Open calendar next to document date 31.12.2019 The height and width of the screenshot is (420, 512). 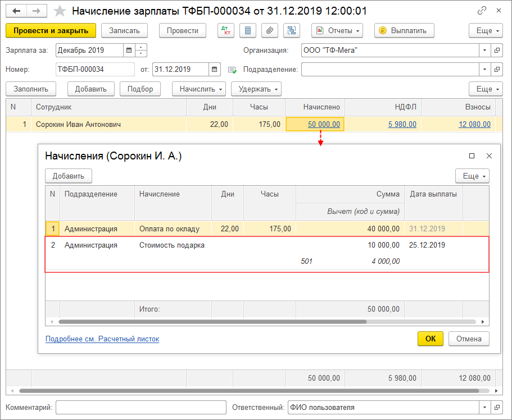tap(215, 70)
